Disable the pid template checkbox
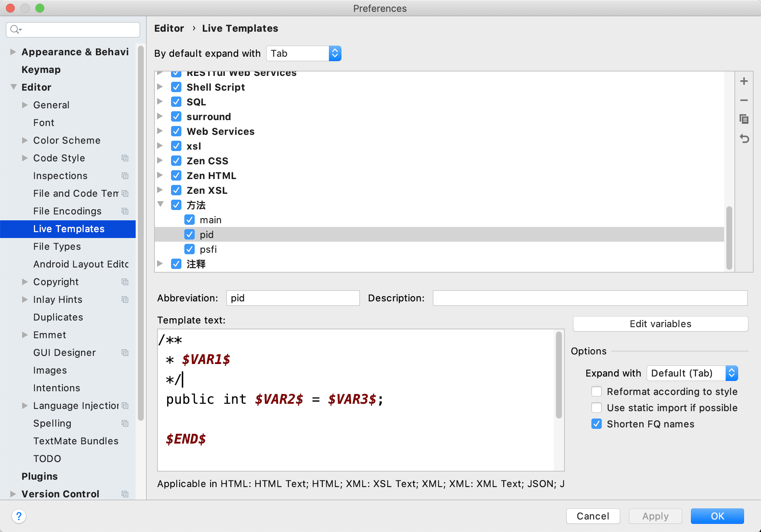Image resolution: width=761 pixels, height=532 pixels. click(x=190, y=235)
